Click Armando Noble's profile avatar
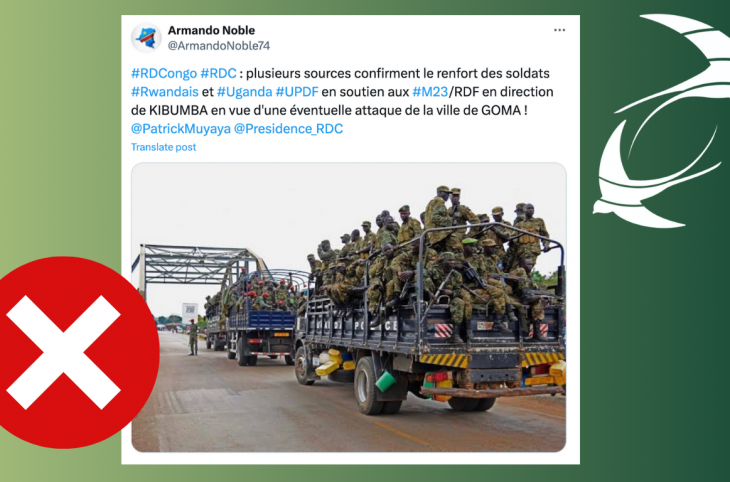Screen dimensions: 730x482 coord(146,38)
